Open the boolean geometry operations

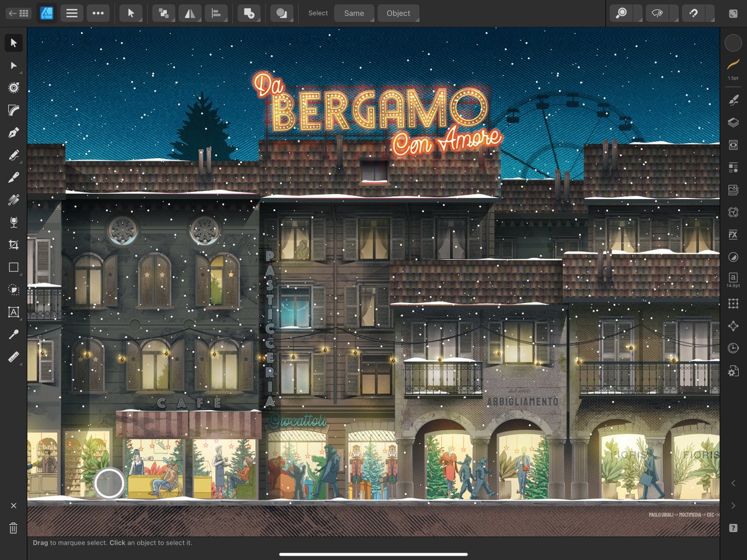point(282,13)
